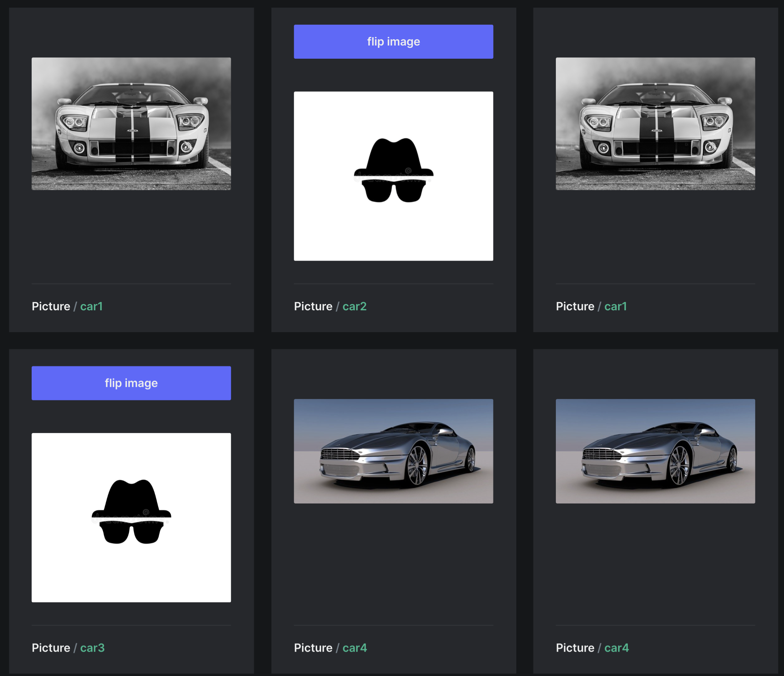This screenshot has width=784, height=676.
Task: Click the green car2 link
Action: click(354, 306)
